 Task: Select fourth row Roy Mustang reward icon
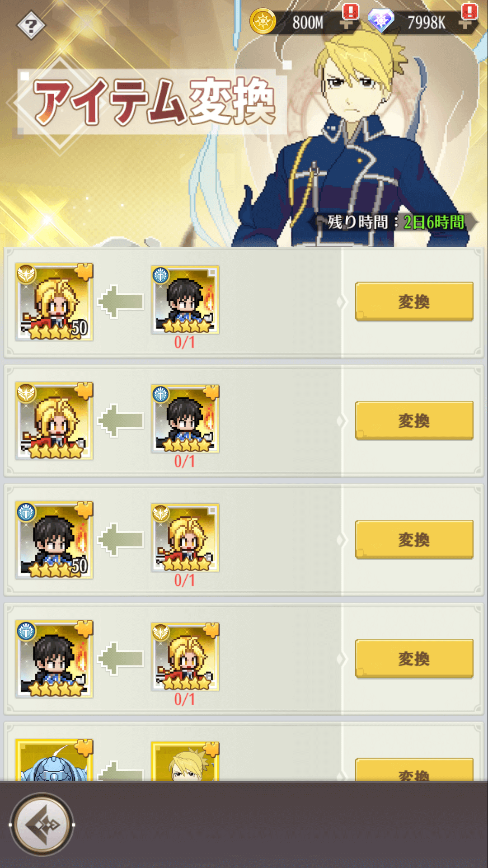pos(54,659)
